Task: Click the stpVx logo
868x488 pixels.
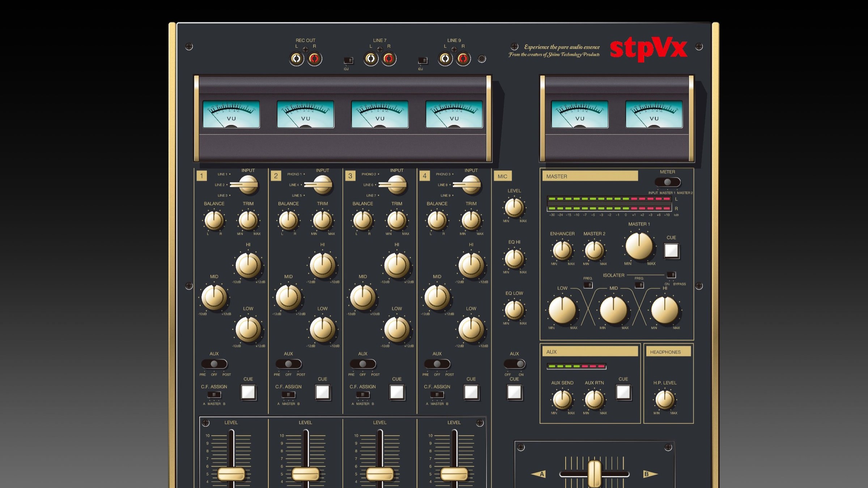Action: tap(648, 49)
